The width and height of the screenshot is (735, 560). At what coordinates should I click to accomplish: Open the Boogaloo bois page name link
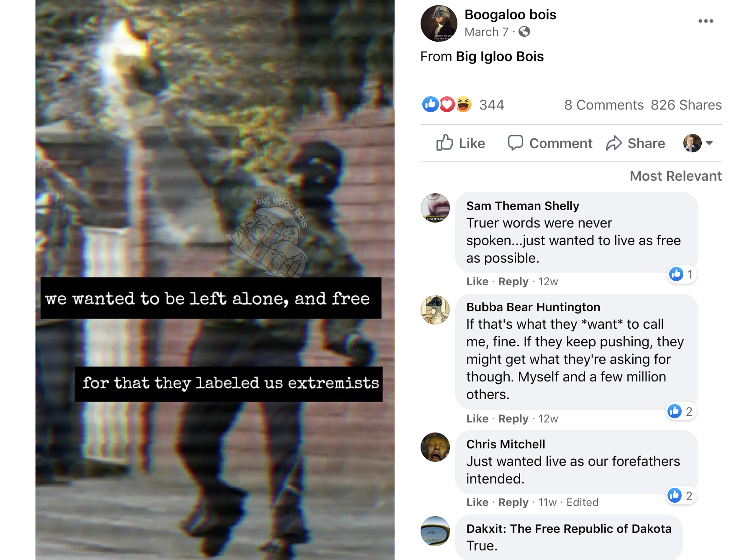tap(510, 15)
